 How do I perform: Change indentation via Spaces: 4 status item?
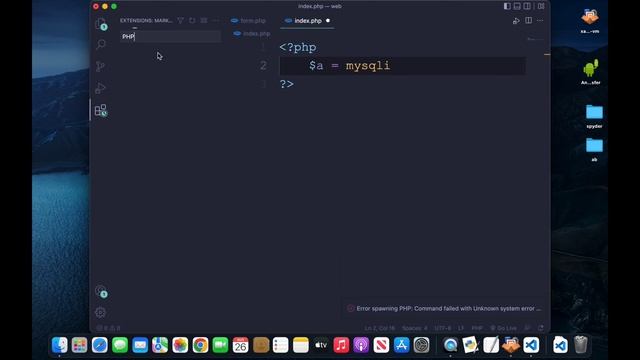click(x=415, y=328)
